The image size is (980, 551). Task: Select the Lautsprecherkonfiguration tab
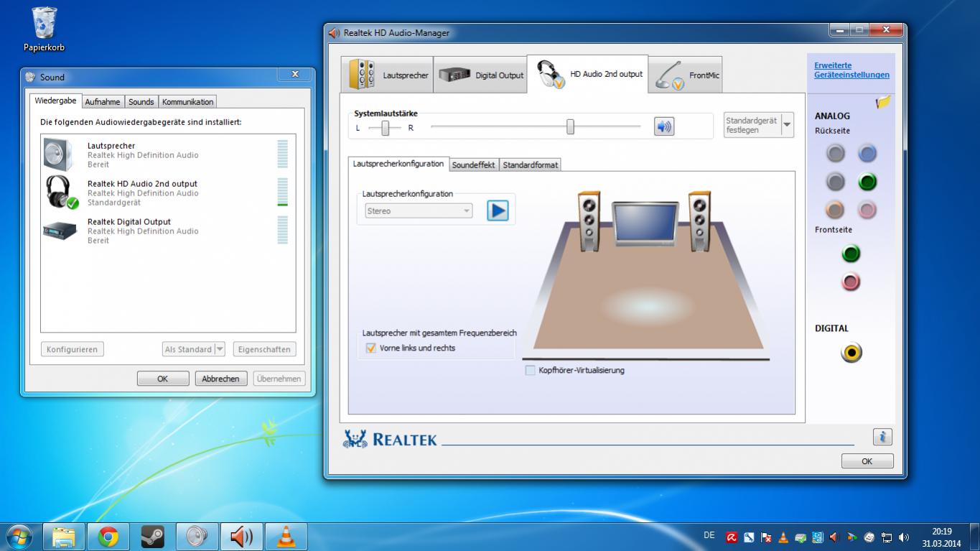398,164
